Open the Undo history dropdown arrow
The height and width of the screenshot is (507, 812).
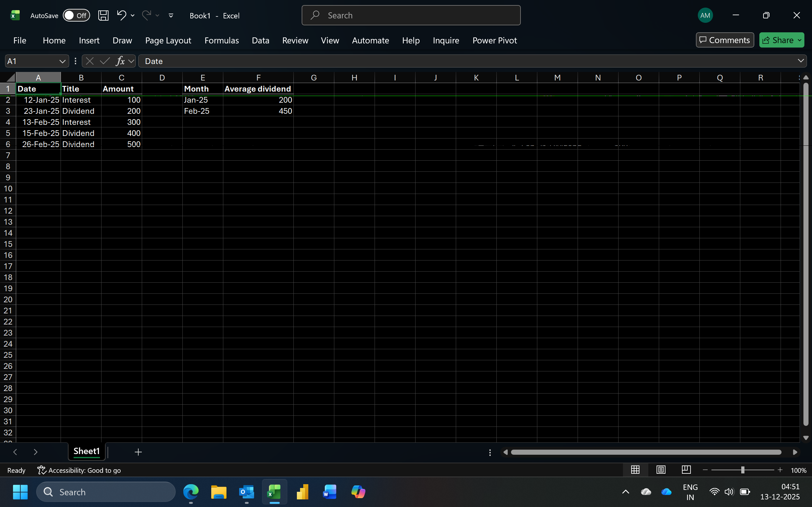click(x=133, y=16)
